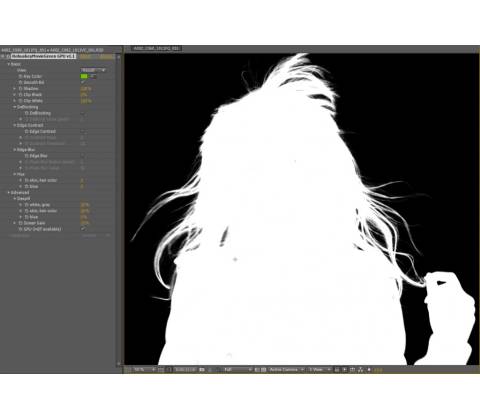The width and height of the screenshot is (480, 420).
Task: Click the Take Snapshot camera icon
Action: tap(202, 370)
